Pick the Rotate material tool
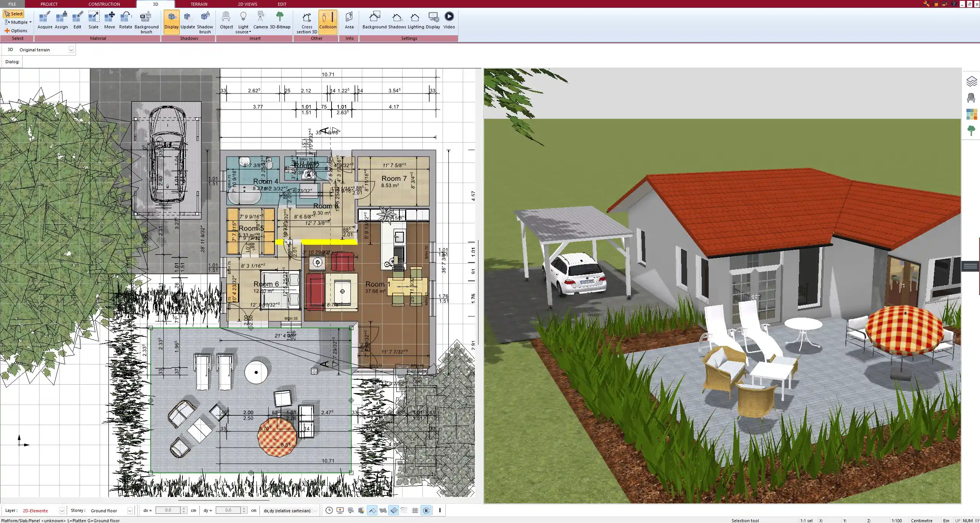The image size is (980, 523). point(126,21)
